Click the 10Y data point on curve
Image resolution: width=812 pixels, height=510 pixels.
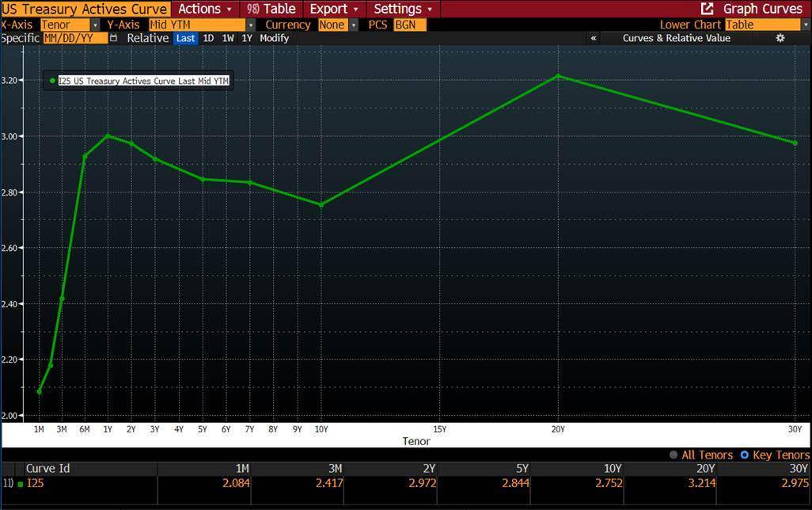click(321, 205)
